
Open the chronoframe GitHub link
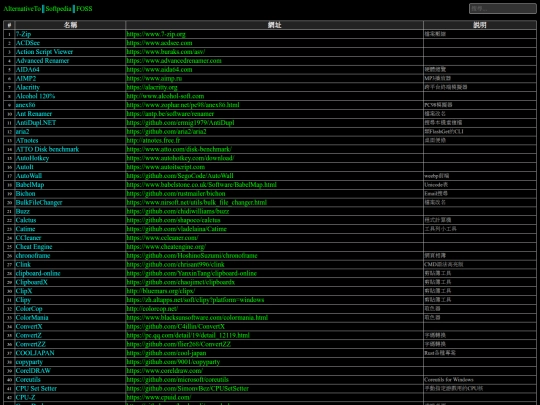(x=192, y=256)
